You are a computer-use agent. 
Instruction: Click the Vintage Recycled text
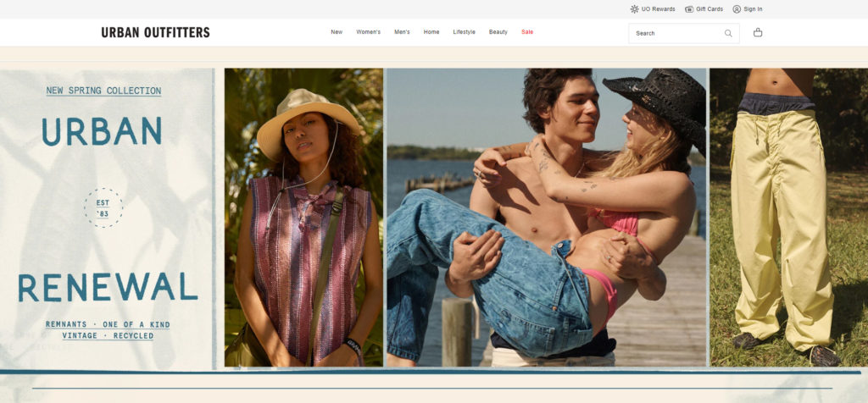point(108,335)
